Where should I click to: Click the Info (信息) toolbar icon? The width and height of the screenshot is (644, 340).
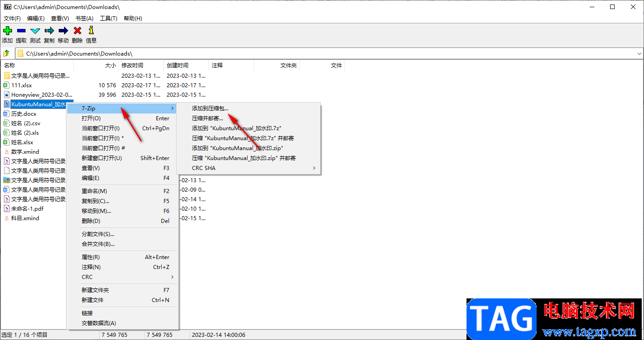pos(91,31)
